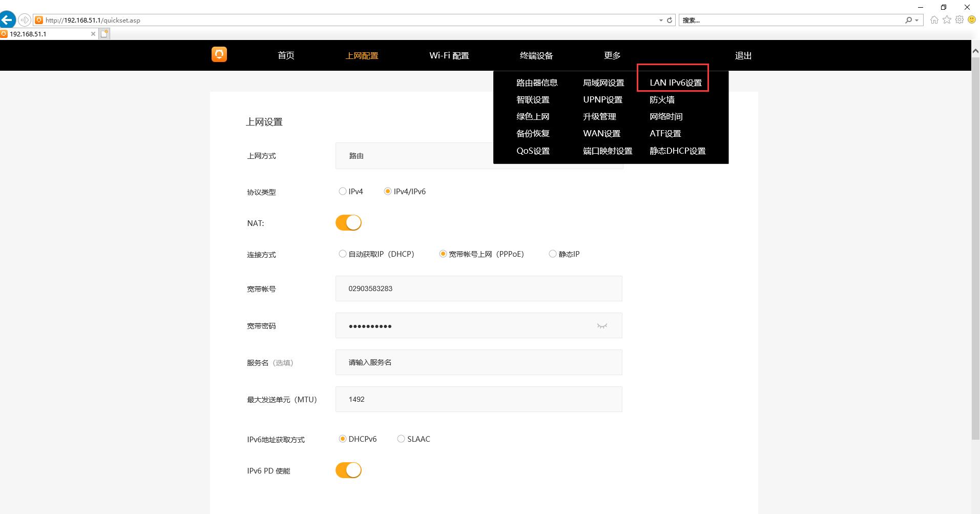Open the favorites star icon
The width and height of the screenshot is (980, 514).
947,20
